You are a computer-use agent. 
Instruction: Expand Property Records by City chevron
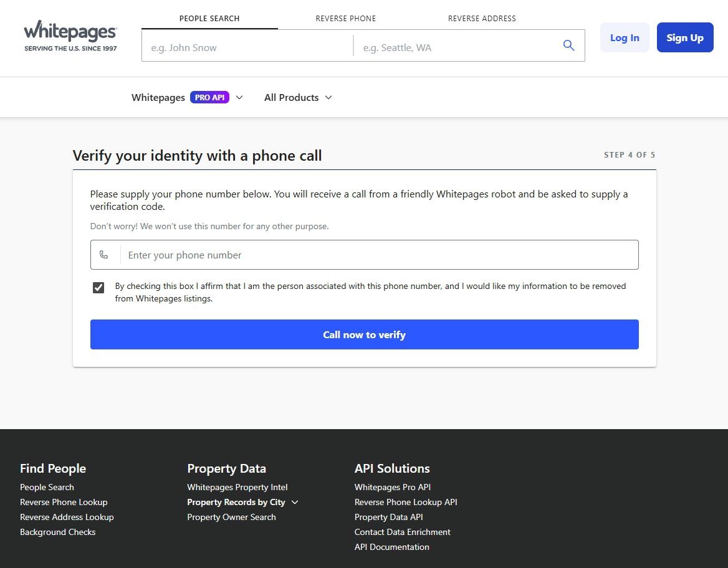[x=295, y=502]
